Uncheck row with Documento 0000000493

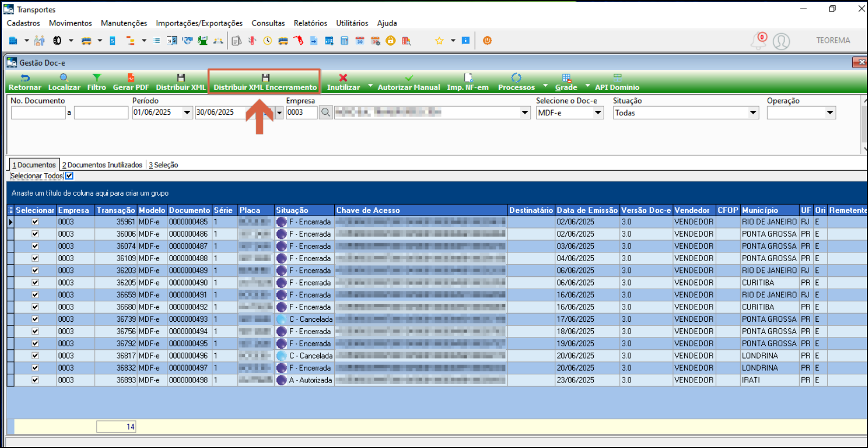point(35,319)
